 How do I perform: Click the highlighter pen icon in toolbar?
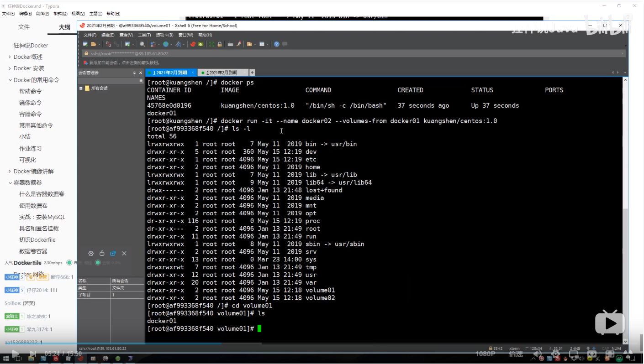pos(238,44)
